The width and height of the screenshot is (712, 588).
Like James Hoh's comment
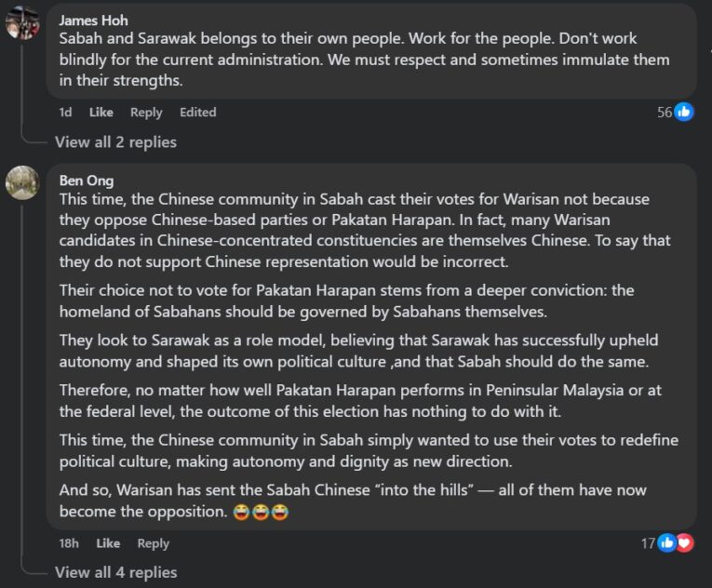[x=101, y=113]
